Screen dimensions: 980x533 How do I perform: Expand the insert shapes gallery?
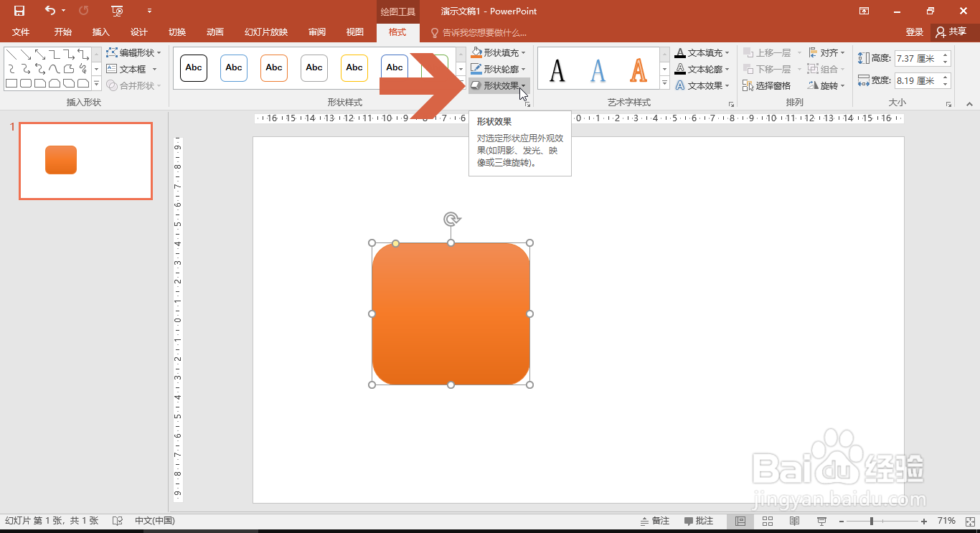[x=96, y=84]
